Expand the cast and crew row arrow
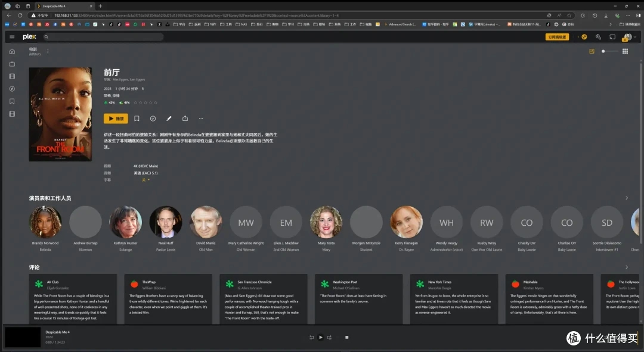644x352 pixels. click(x=627, y=198)
